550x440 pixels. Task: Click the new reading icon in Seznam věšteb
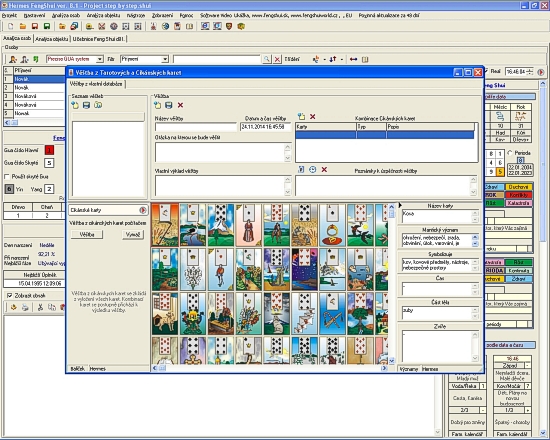coord(75,105)
